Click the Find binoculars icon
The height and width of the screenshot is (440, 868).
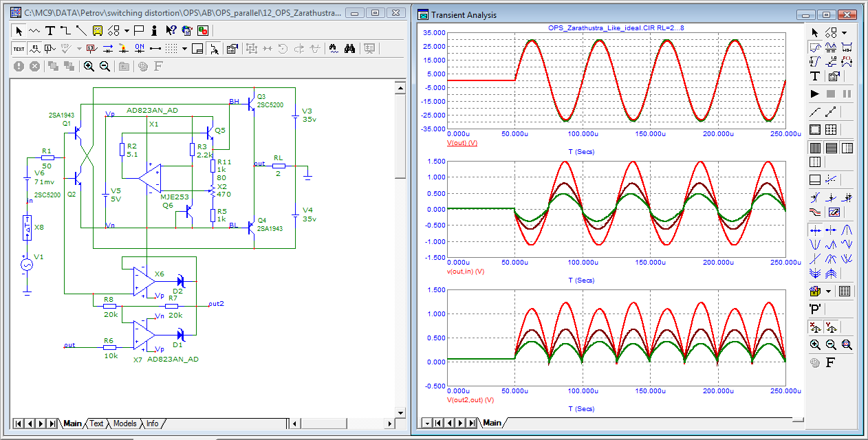349,48
